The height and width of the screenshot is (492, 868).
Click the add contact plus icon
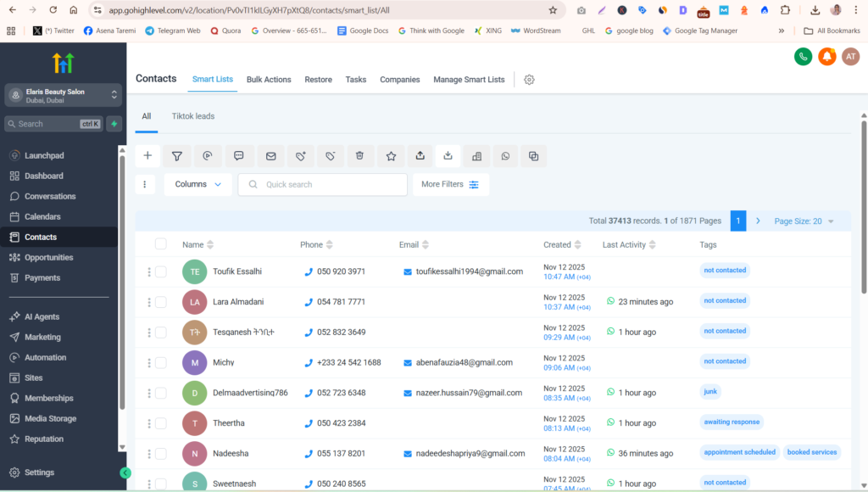click(147, 156)
